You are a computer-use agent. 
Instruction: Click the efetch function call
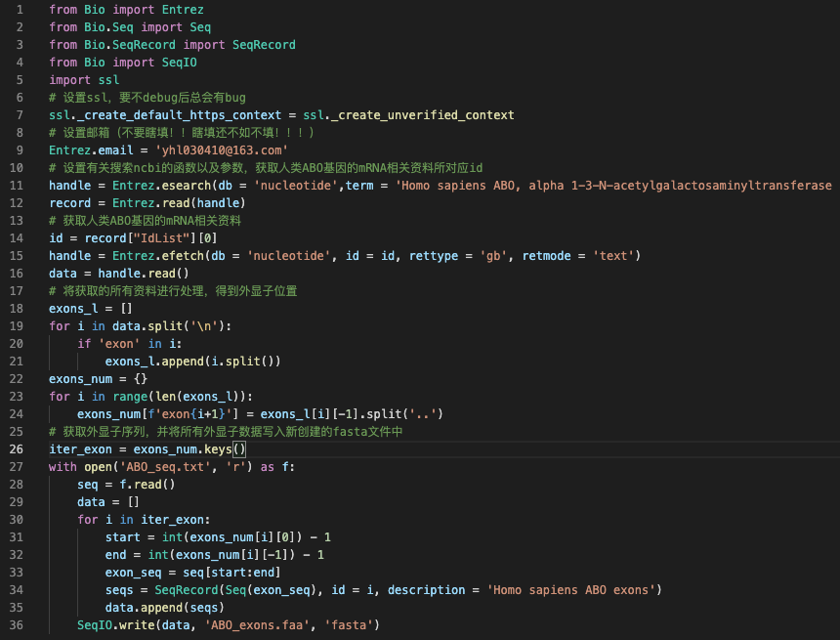pos(183,256)
